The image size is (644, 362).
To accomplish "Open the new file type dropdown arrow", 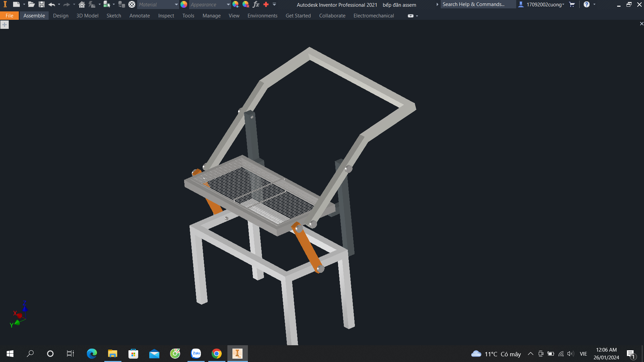I will [x=24, y=4].
